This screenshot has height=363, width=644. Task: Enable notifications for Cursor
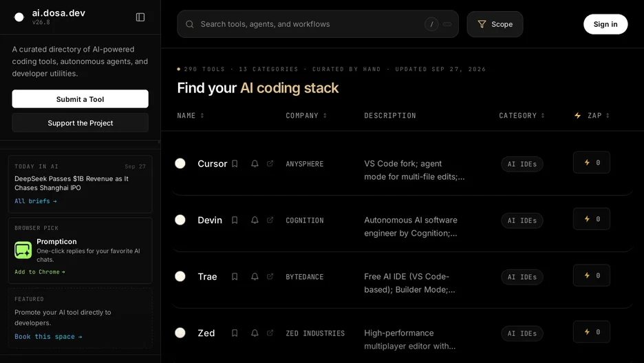coord(255,164)
